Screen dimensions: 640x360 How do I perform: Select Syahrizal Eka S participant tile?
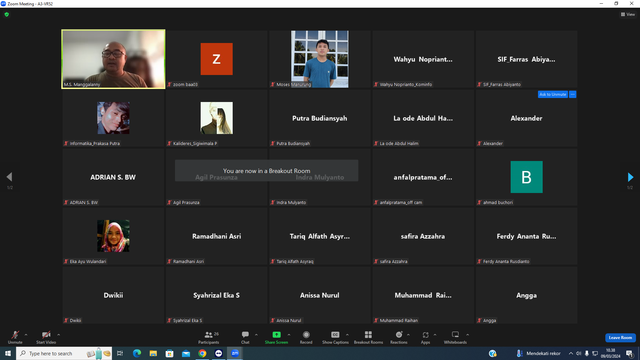[216, 295]
